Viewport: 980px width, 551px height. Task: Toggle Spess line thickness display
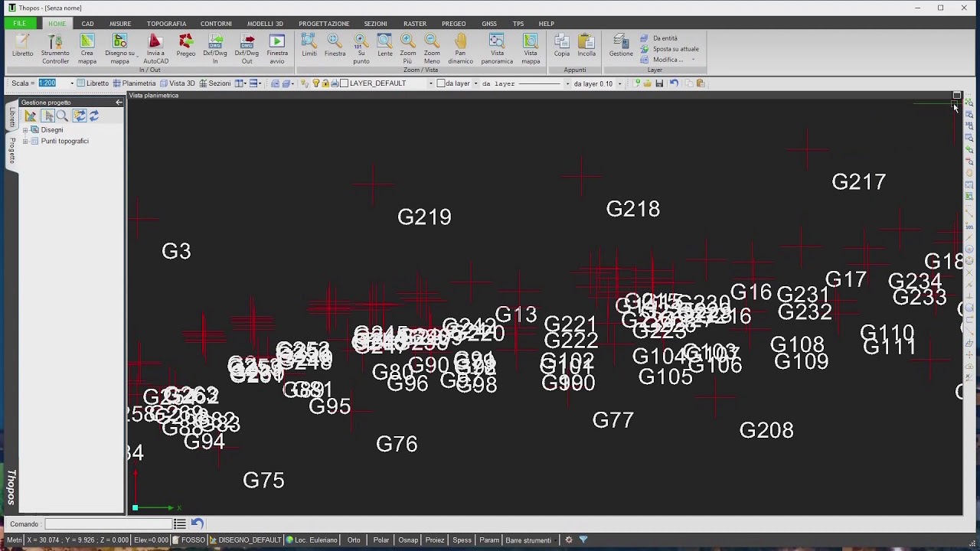pyautogui.click(x=462, y=540)
